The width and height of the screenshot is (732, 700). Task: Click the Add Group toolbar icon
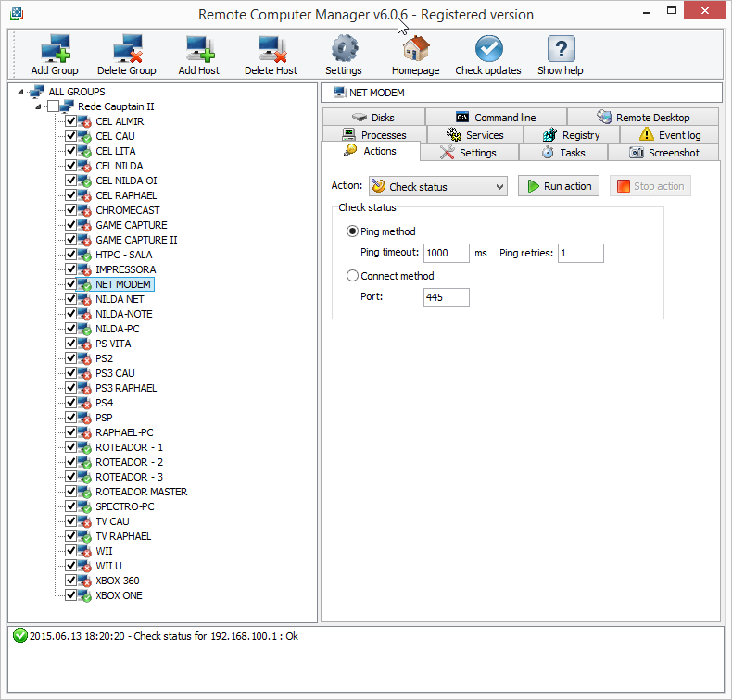click(x=55, y=48)
